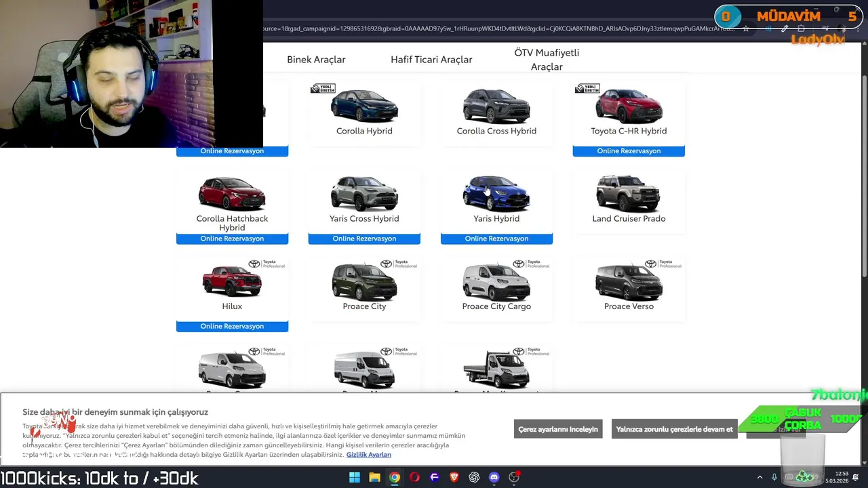Click the Corolla Cross Hybrid name label
The image size is (868, 488).
click(496, 131)
